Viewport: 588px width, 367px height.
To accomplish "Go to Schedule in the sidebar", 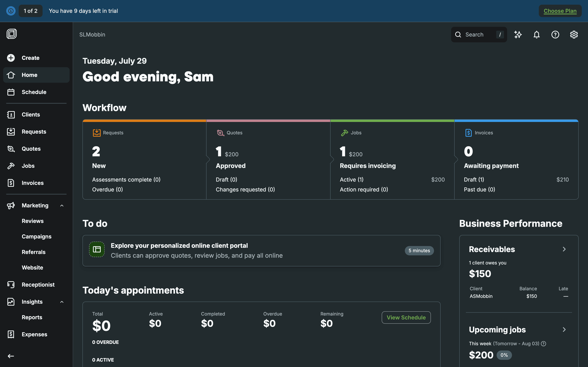I will click(x=34, y=92).
